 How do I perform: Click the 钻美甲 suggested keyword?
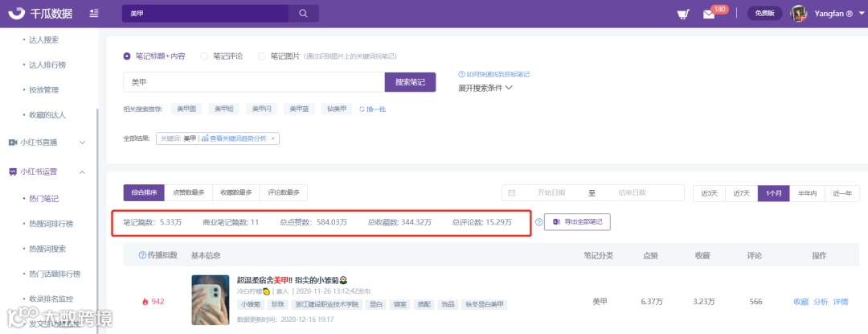[337, 109]
